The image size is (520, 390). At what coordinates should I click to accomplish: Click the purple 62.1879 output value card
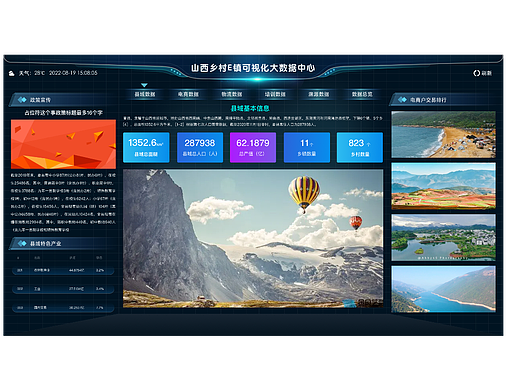tap(253, 147)
